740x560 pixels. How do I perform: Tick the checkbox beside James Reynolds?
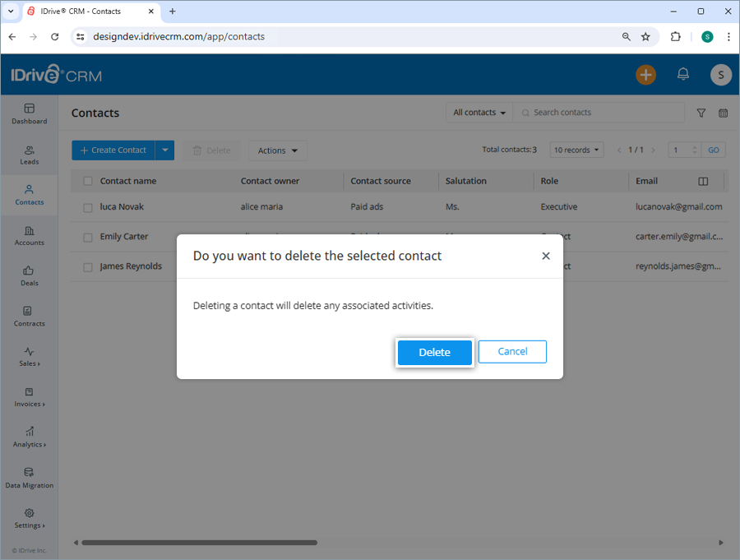pyautogui.click(x=87, y=266)
